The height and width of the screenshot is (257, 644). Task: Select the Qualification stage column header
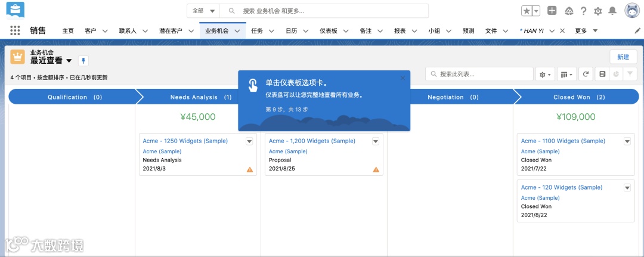click(x=75, y=97)
